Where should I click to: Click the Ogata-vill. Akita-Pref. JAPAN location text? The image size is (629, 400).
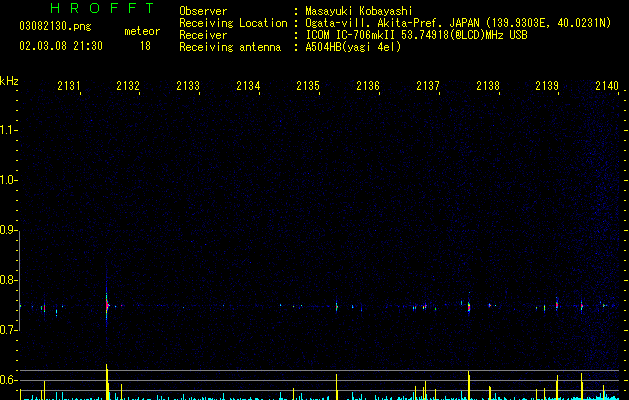tap(458, 23)
